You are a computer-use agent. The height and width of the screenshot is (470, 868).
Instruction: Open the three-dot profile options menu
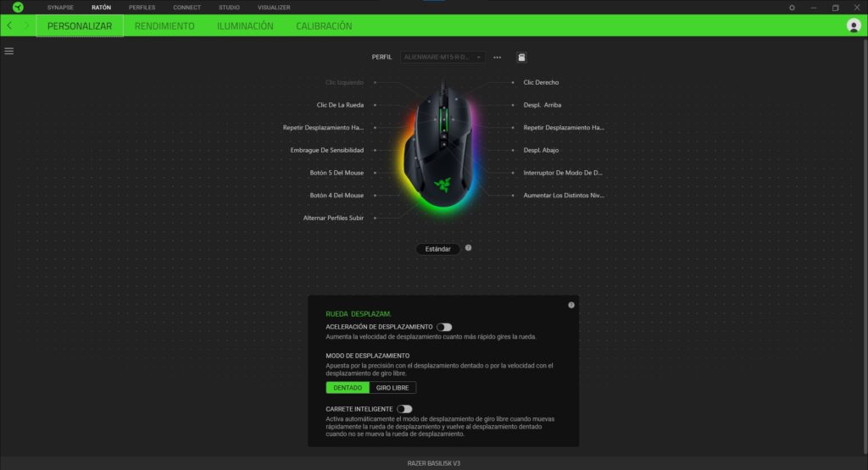pyautogui.click(x=498, y=58)
